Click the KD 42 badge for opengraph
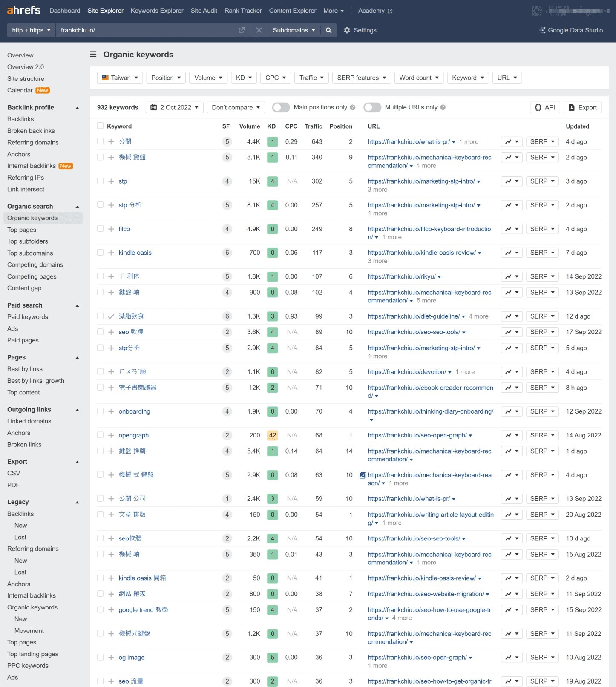616x687 pixels. 272,435
